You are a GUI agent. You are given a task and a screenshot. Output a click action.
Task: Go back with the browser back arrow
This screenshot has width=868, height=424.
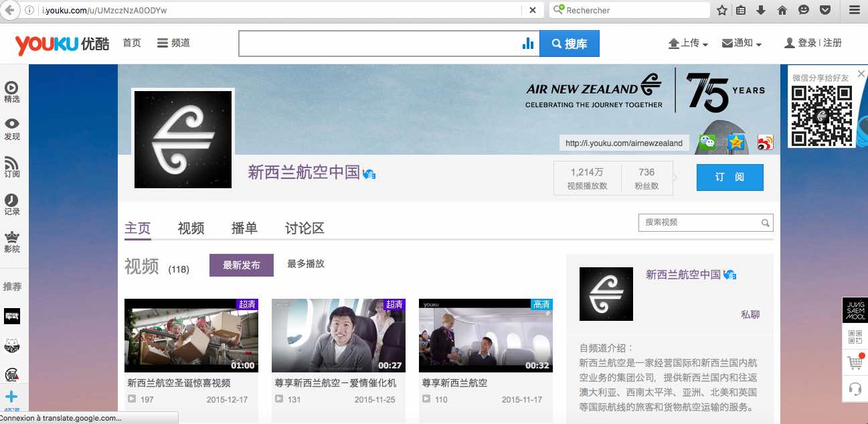10,10
